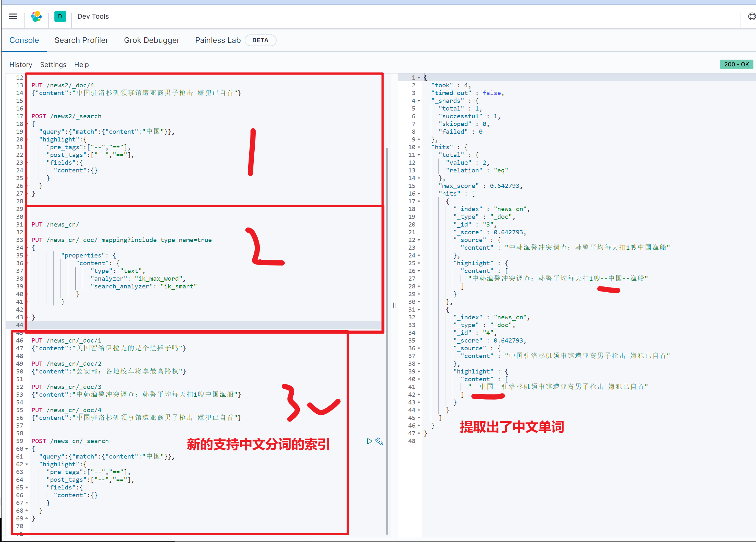Fold response _shards section at line 4
756x542 pixels.
pyautogui.click(x=419, y=101)
